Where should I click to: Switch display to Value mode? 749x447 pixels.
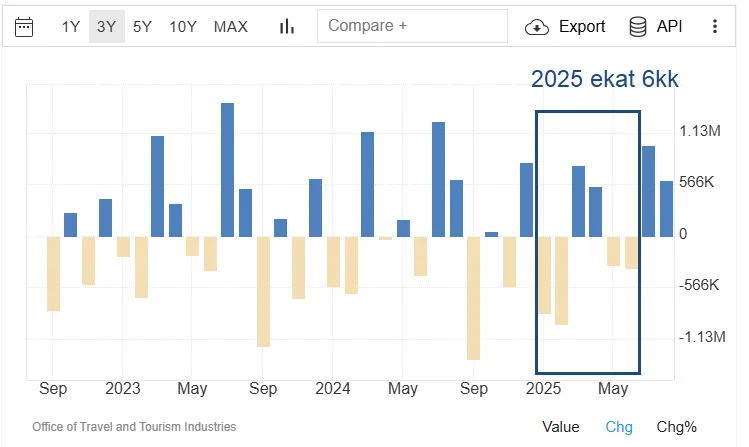[561, 427]
